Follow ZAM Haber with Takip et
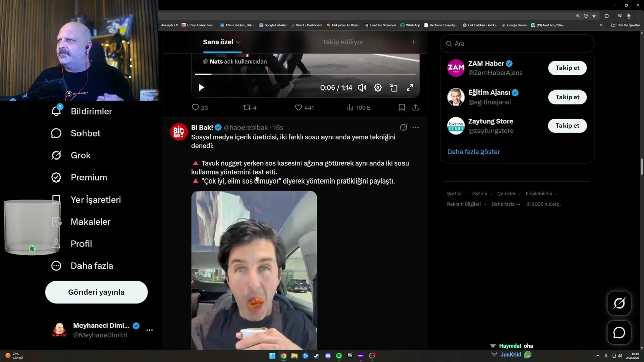This screenshot has width=644, height=362. point(567,68)
